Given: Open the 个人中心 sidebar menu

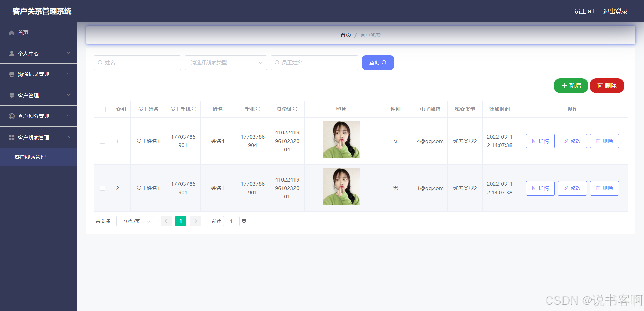Looking at the screenshot, I should pos(39,53).
